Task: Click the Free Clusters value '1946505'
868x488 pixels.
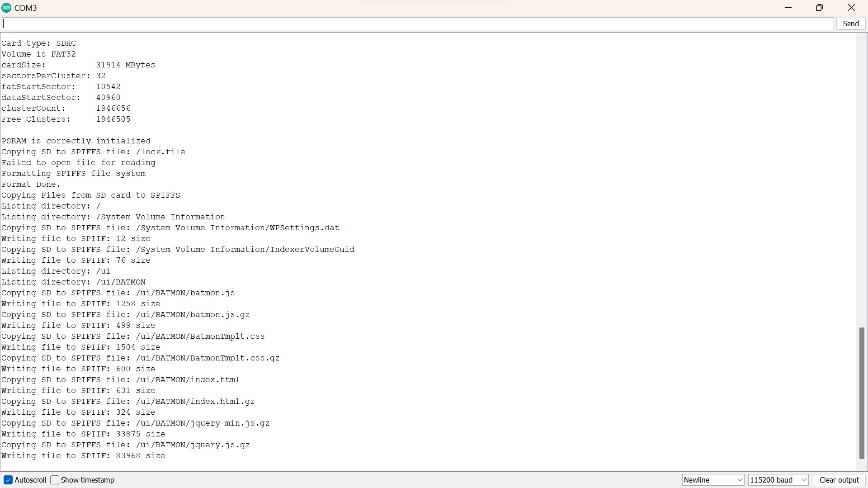Action: pos(113,119)
